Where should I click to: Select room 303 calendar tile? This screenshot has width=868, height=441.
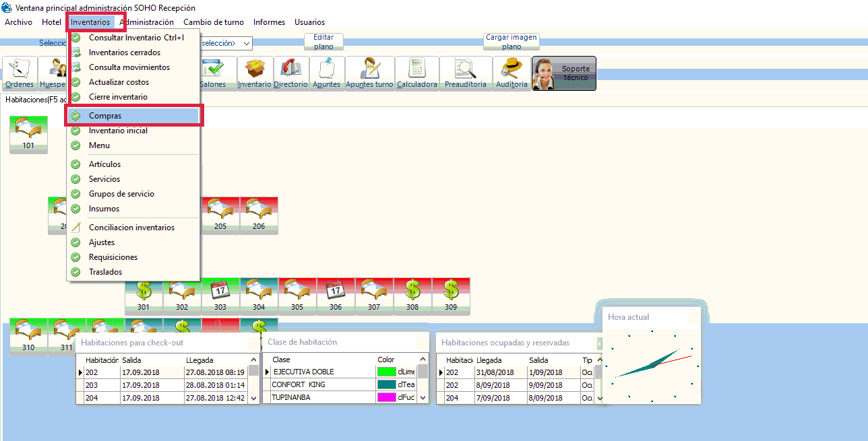(x=220, y=296)
